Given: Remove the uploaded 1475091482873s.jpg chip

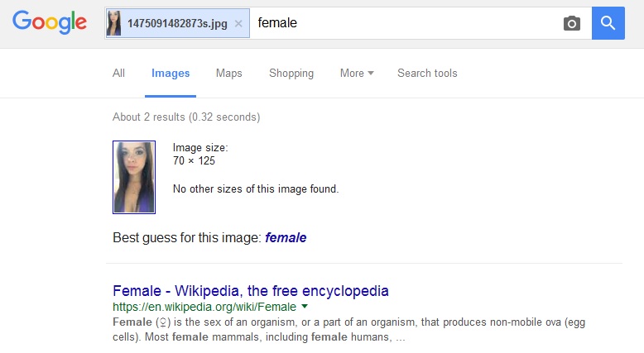Looking at the screenshot, I should coord(238,23).
